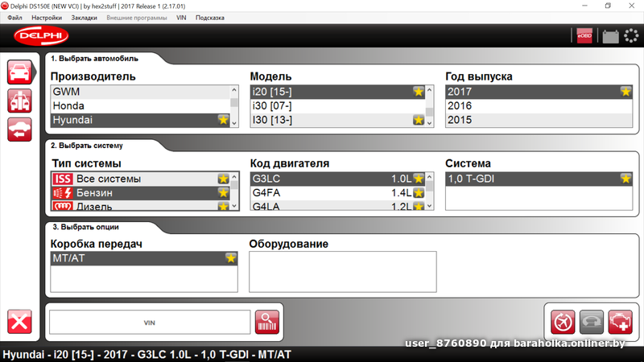This screenshot has width=644, height=362.
Task: Select MT/AT gearbox option
Action: 144,258
